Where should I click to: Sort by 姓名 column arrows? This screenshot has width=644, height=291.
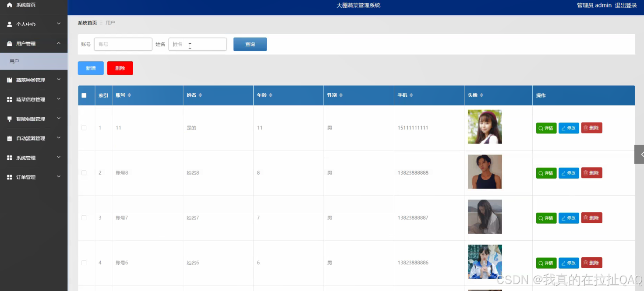[200, 95]
